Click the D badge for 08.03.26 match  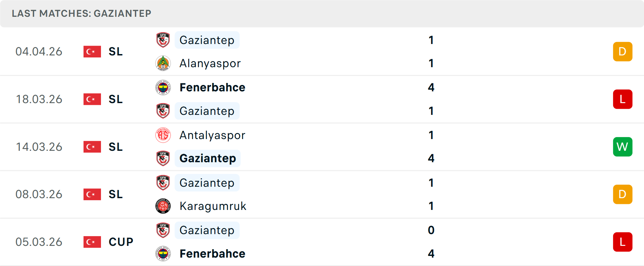tap(623, 194)
